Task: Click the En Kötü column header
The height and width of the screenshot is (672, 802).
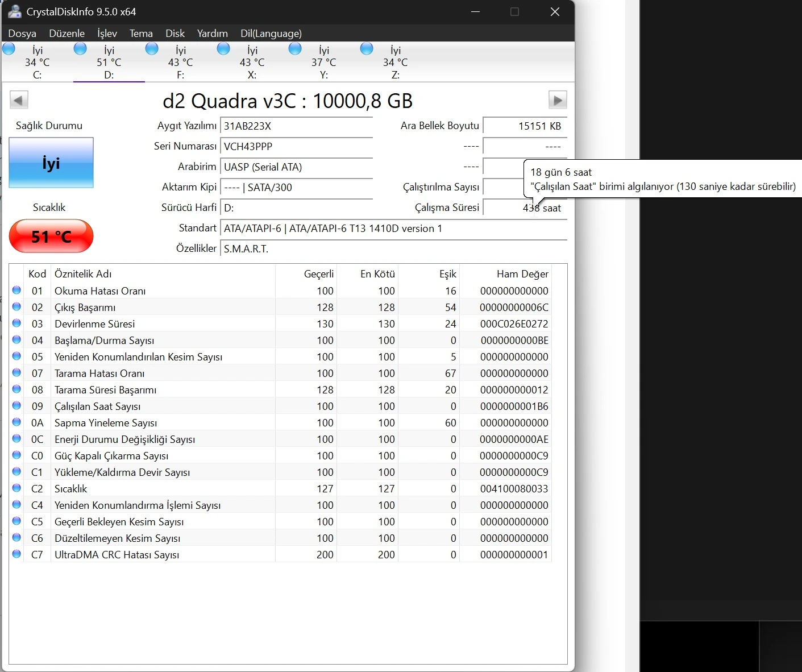Action: 368,274
